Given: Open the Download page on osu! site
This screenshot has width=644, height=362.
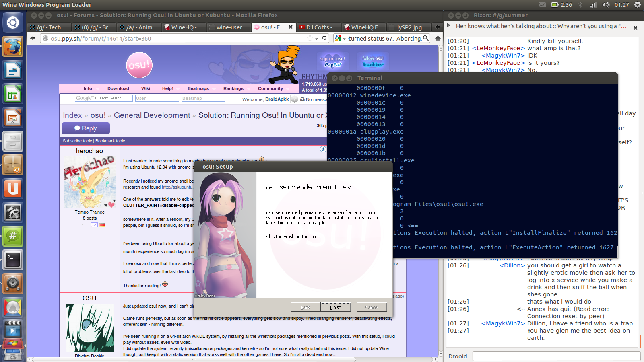Looking at the screenshot, I should (118, 88).
